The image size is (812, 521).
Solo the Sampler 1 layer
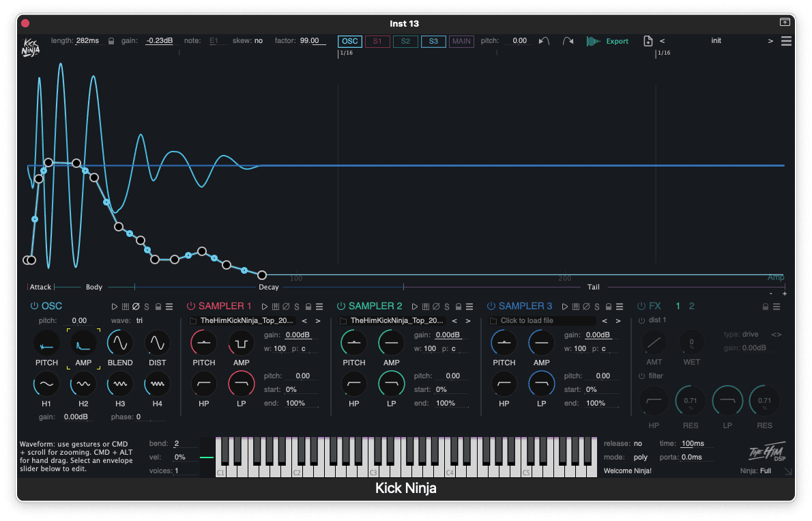coord(297,307)
